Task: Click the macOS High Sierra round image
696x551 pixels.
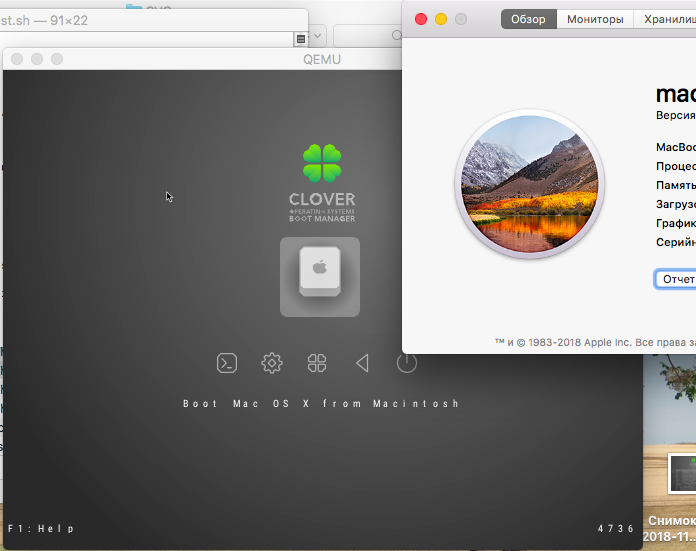Action: pos(529,184)
